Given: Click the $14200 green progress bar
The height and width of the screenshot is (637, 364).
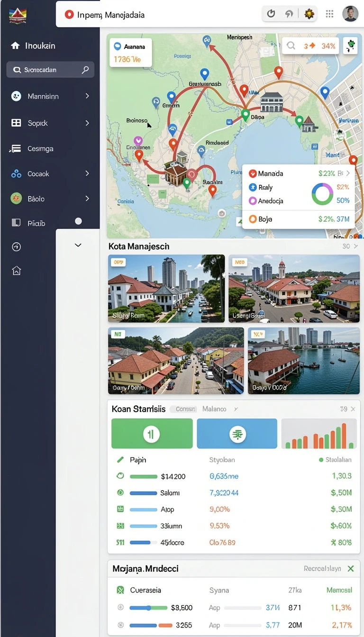Looking at the screenshot, I should 143,476.
